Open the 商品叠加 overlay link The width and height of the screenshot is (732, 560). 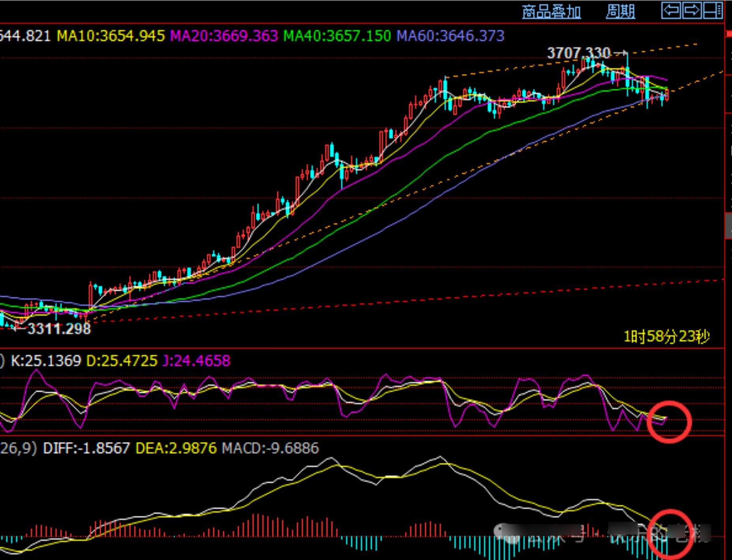pyautogui.click(x=551, y=12)
